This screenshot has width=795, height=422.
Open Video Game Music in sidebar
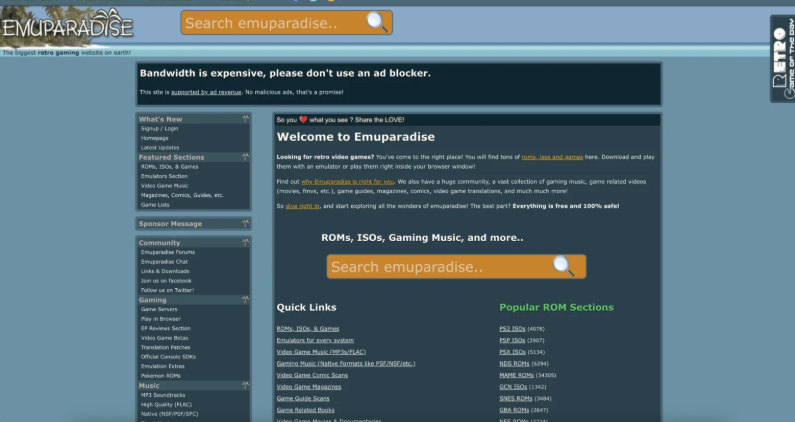tap(164, 186)
